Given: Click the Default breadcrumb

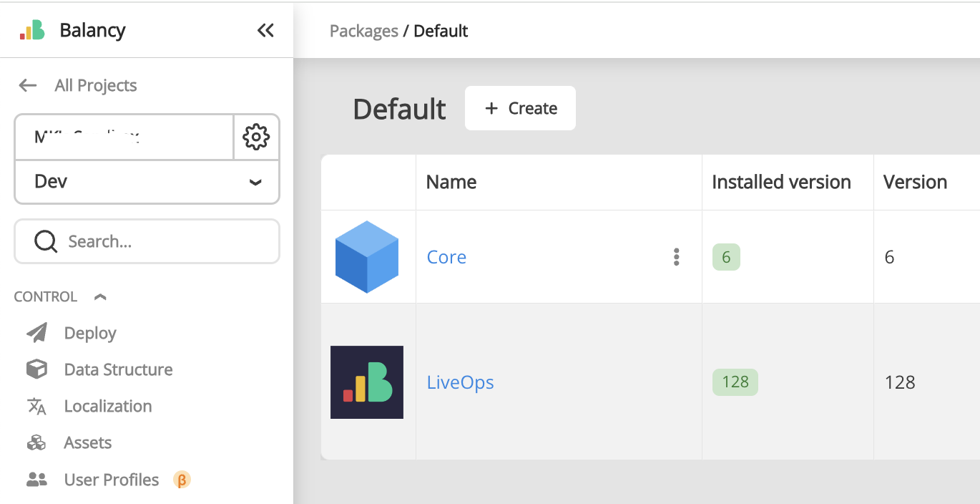Looking at the screenshot, I should (x=441, y=31).
